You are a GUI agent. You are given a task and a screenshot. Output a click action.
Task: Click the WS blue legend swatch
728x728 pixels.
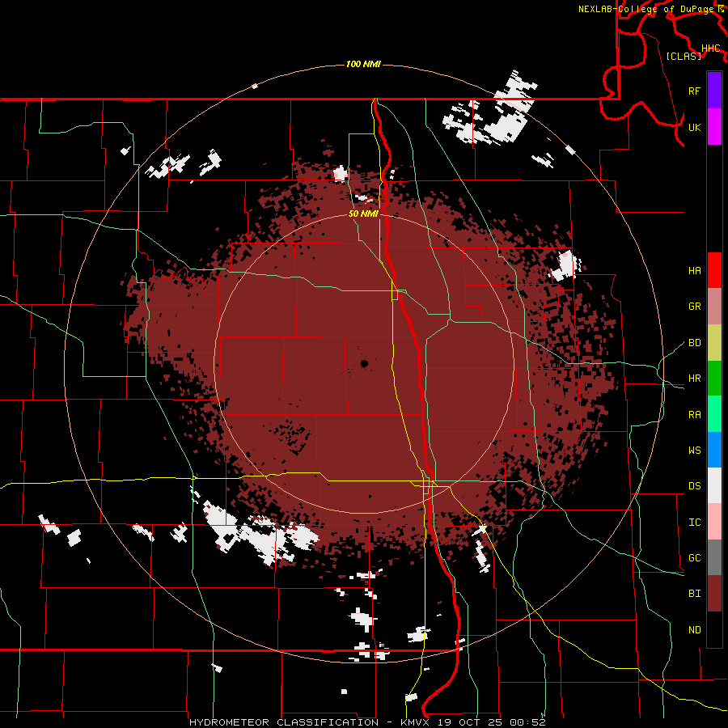[x=714, y=450]
